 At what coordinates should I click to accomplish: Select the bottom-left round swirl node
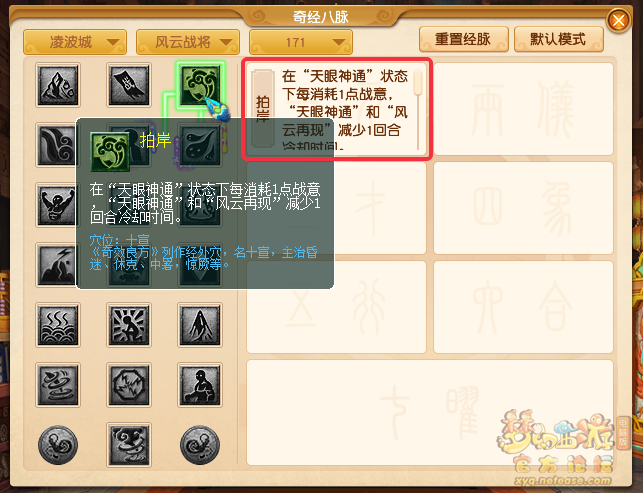point(58,445)
